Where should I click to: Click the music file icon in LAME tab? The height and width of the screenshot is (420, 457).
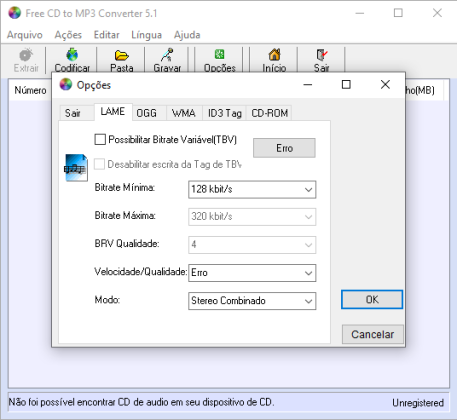[76, 168]
